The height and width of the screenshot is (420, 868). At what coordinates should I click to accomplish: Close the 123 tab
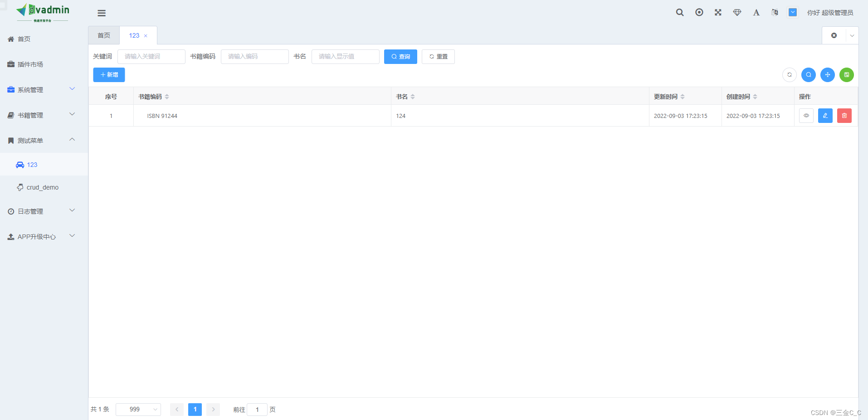[146, 36]
